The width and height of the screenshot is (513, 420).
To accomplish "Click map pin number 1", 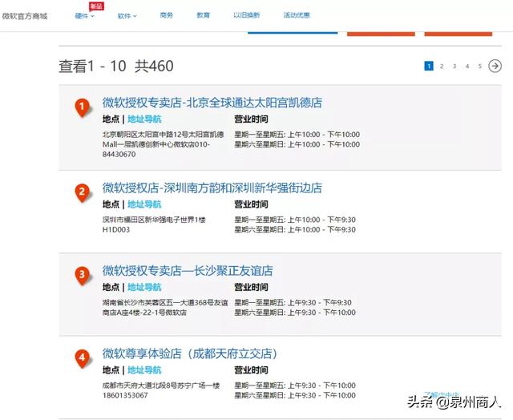I will pos(82,107).
